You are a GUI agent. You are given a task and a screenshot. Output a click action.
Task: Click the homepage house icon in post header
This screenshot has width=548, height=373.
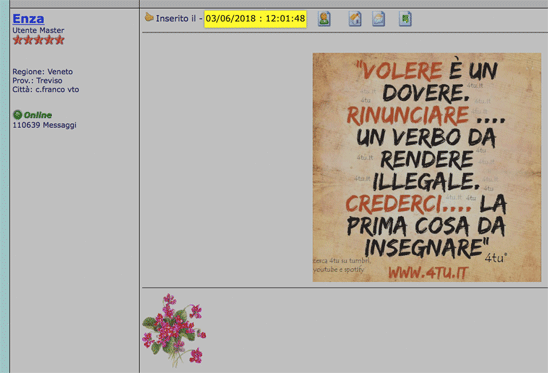tap(355, 19)
